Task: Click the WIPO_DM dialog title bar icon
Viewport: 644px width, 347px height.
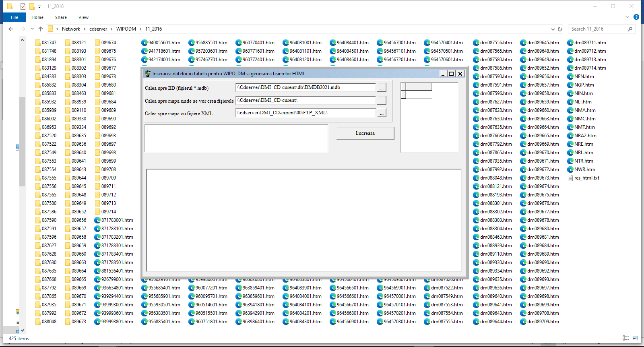Action: click(x=147, y=74)
